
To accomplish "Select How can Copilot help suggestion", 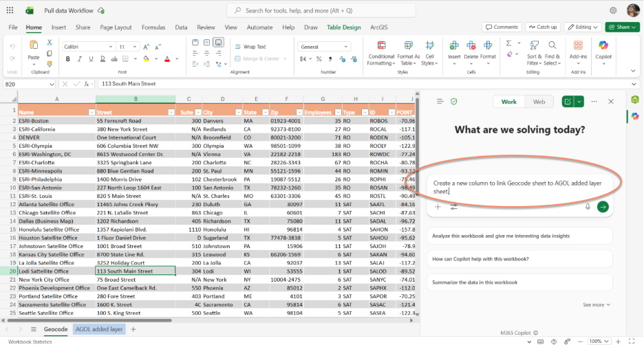I will (519, 259).
